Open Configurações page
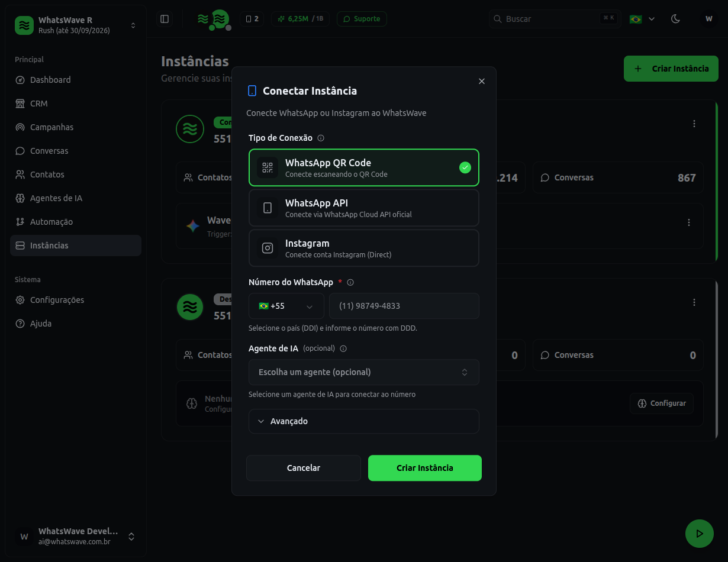This screenshot has width=728, height=562. click(x=76, y=300)
